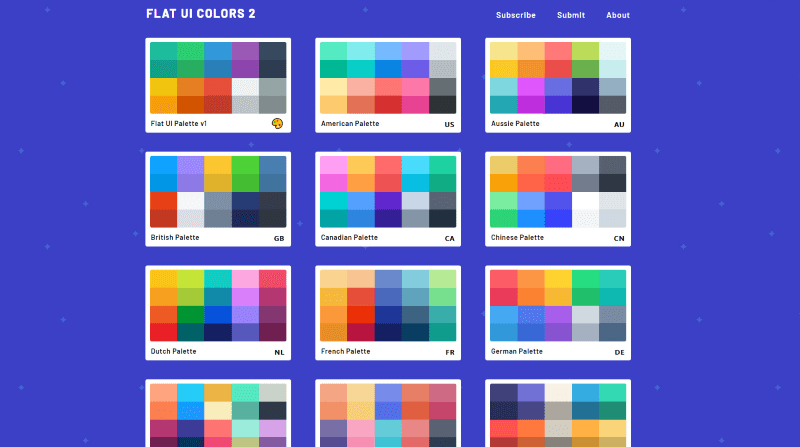The height and width of the screenshot is (447, 800).
Task: Open the cut-off palette card below French Palette
Action: pos(388,413)
